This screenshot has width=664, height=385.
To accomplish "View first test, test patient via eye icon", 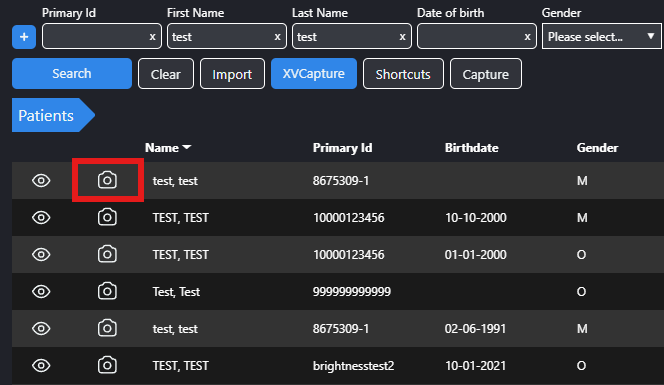I will pyautogui.click(x=41, y=180).
